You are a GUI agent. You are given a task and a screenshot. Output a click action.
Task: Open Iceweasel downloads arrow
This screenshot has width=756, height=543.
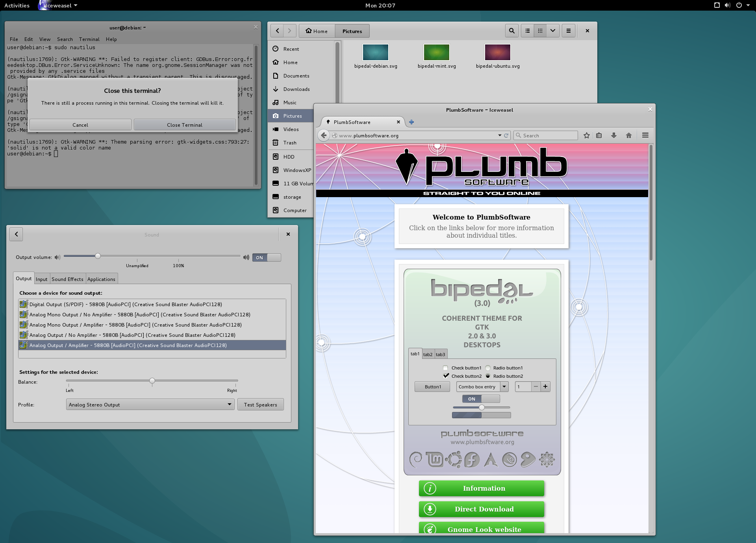(x=613, y=135)
